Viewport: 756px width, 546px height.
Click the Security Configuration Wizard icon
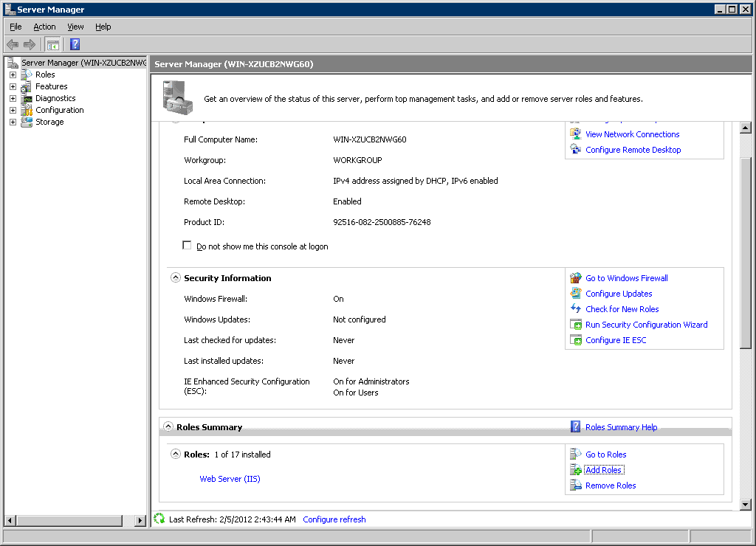point(576,325)
